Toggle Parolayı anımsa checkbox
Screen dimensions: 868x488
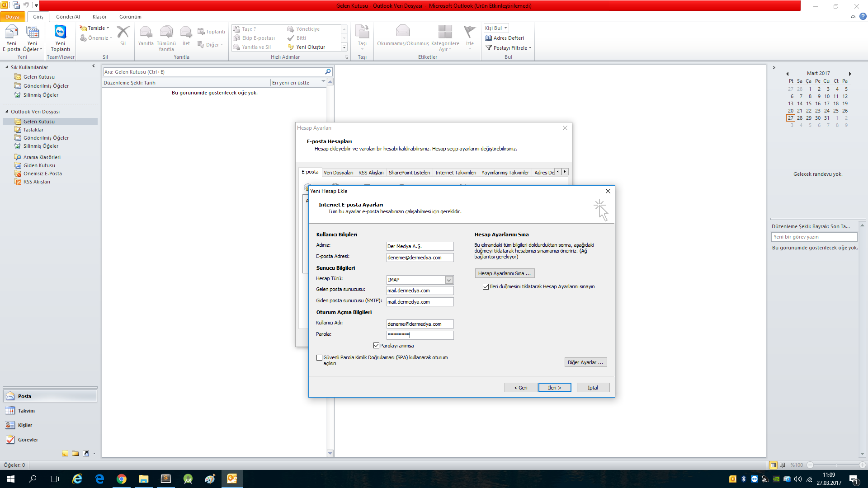tap(376, 346)
